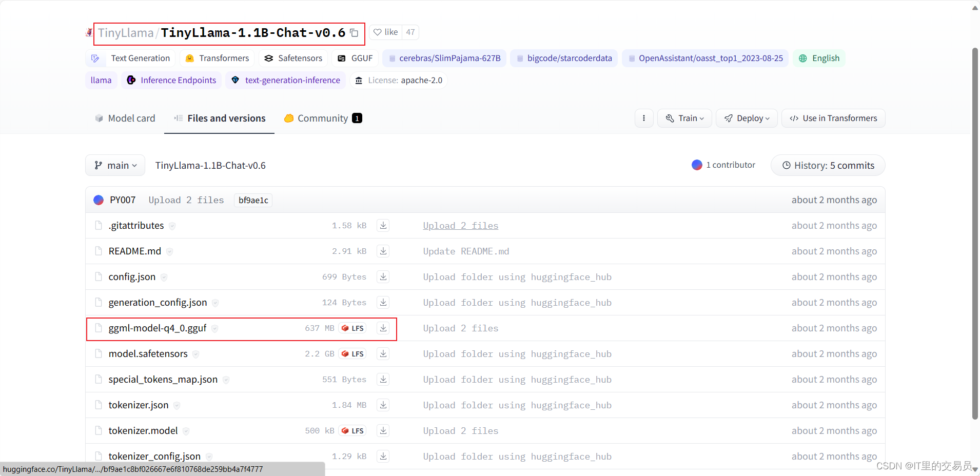
Task: Download ggml-model-q4_0.gguf file
Action: click(x=383, y=328)
